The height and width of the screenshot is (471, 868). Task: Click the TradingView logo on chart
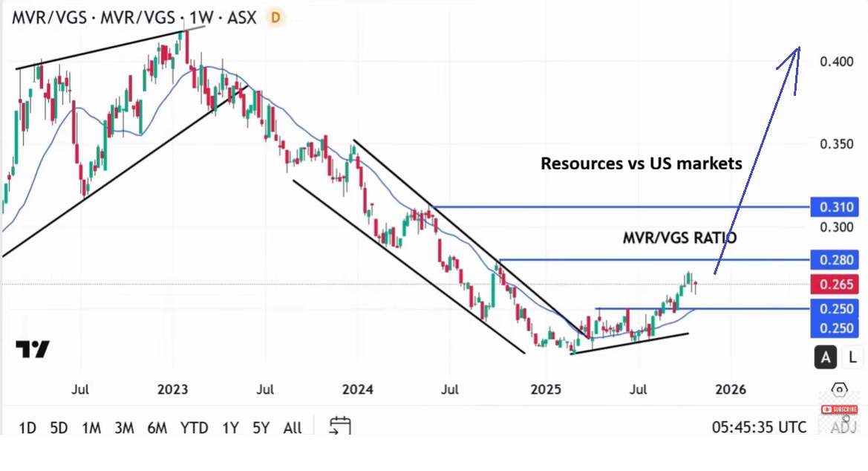click(x=33, y=349)
